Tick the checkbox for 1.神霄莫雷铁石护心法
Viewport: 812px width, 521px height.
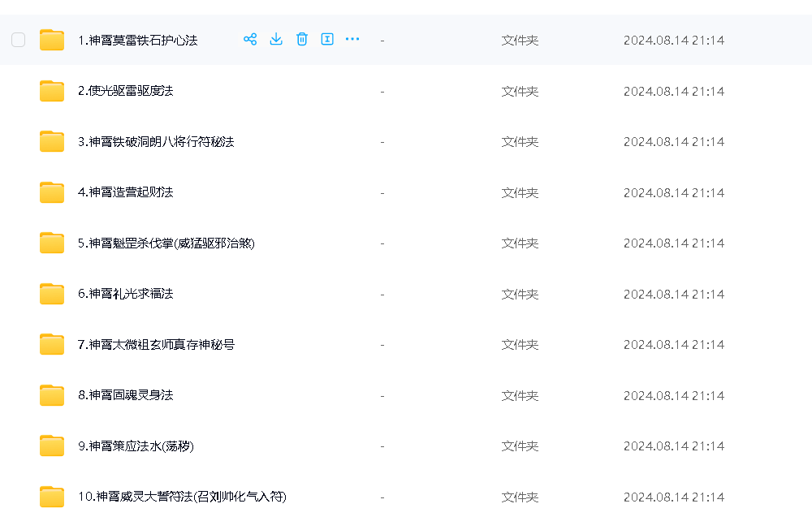click(x=19, y=40)
